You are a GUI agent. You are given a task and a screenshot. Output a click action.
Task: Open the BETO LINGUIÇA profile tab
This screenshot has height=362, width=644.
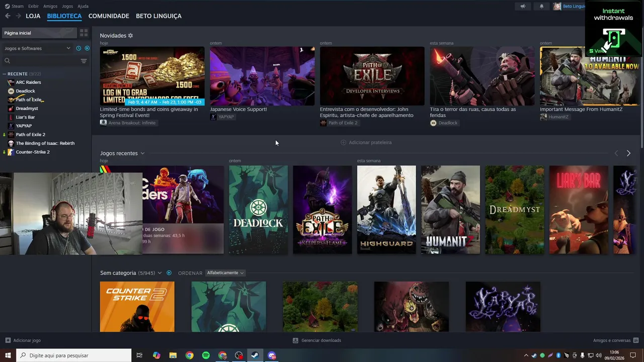[158, 16]
